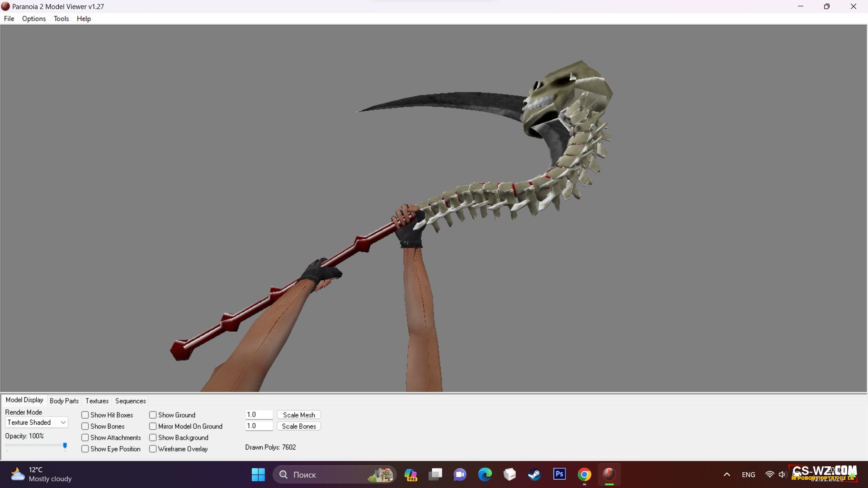Open the Tools menu
This screenshot has height=488, width=868.
[61, 19]
